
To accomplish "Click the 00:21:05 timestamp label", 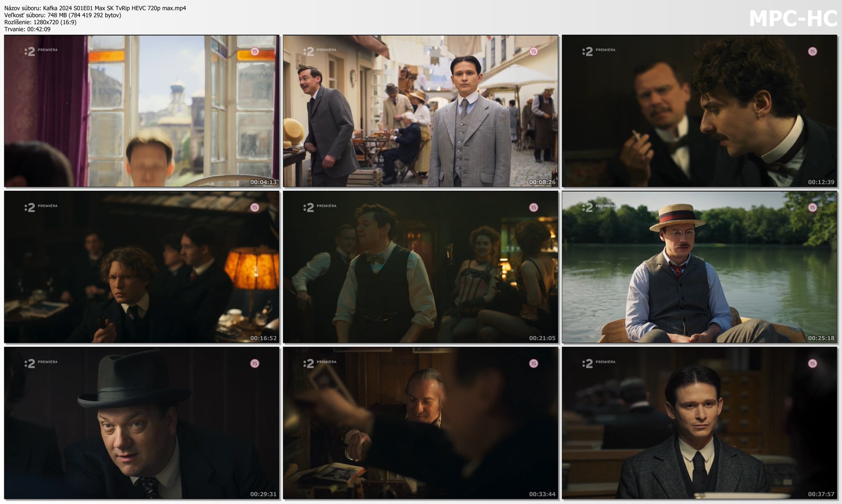I will (542, 338).
